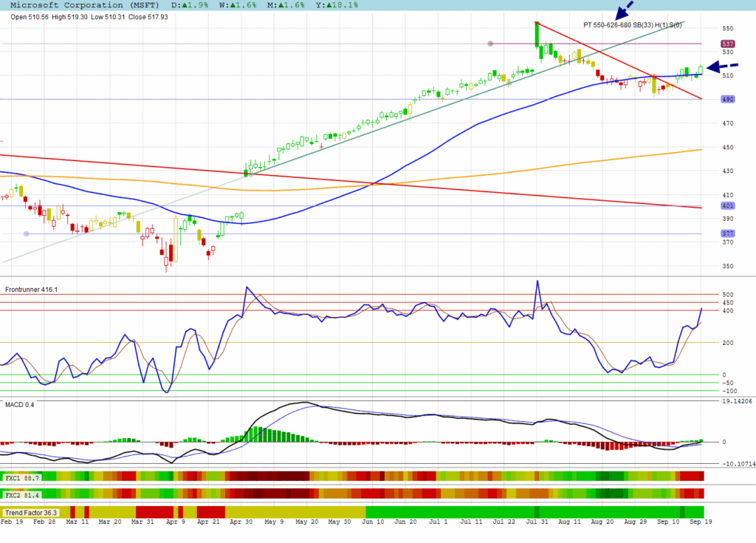Click the FXC2 81.4 label
Screen dimensions: 756x543
(22, 494)
